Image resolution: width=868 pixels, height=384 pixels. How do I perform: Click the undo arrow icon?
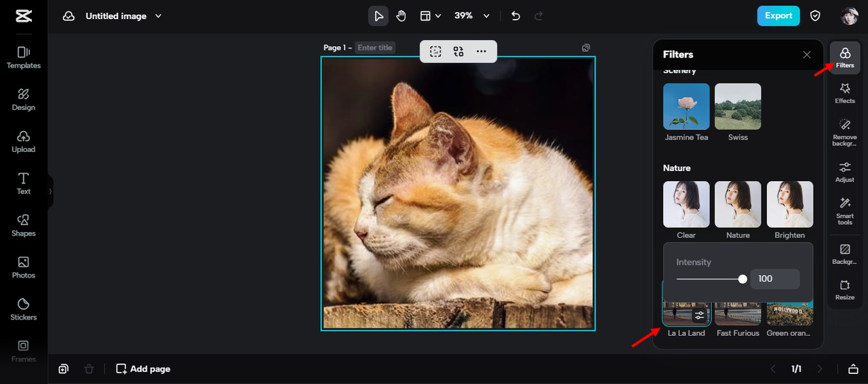(515, 16)
